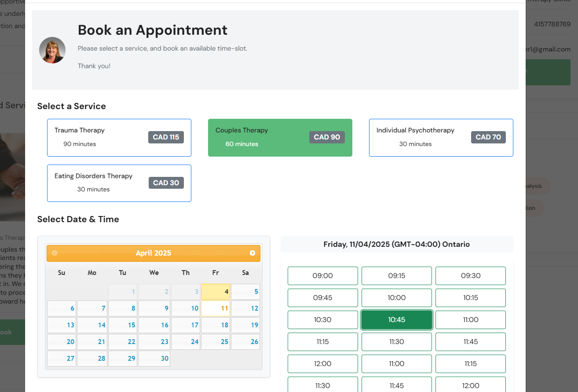Select the 09:30 time slot
The image size is (578, 392).
[x=471, y=276]
